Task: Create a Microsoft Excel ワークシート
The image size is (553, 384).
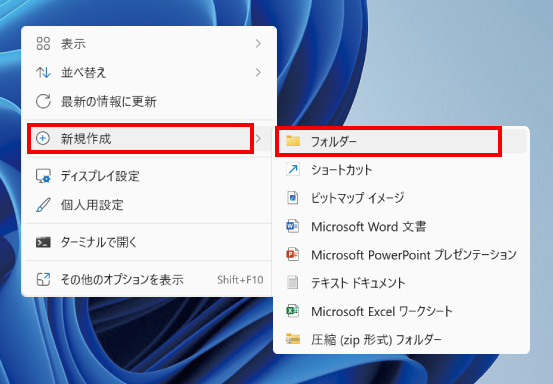Action: 401,311
